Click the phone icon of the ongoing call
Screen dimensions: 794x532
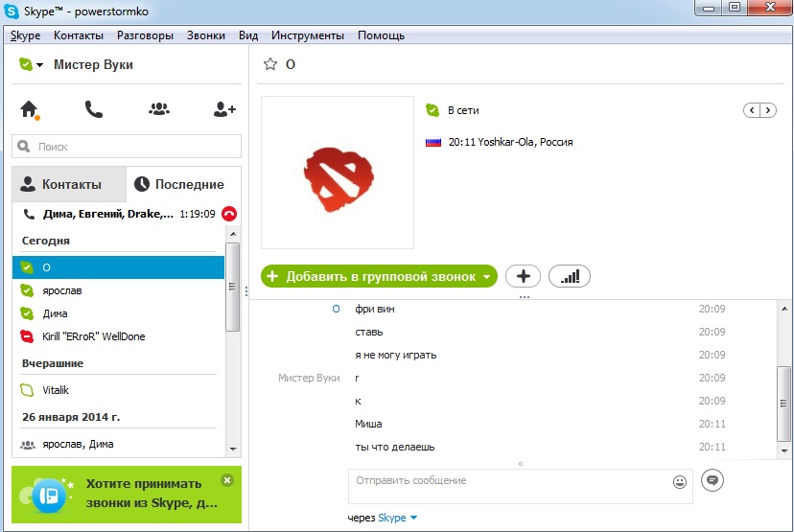click(29, 214)
